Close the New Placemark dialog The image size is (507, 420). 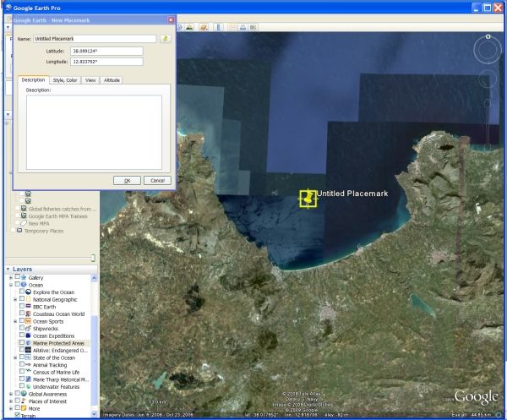click(x=171, y=20)
